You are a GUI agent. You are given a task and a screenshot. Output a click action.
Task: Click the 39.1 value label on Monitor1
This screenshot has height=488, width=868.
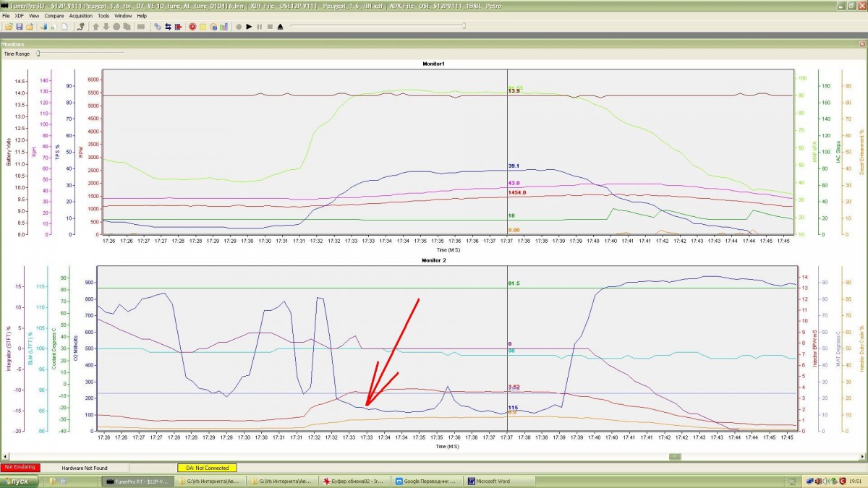[514, 166]
